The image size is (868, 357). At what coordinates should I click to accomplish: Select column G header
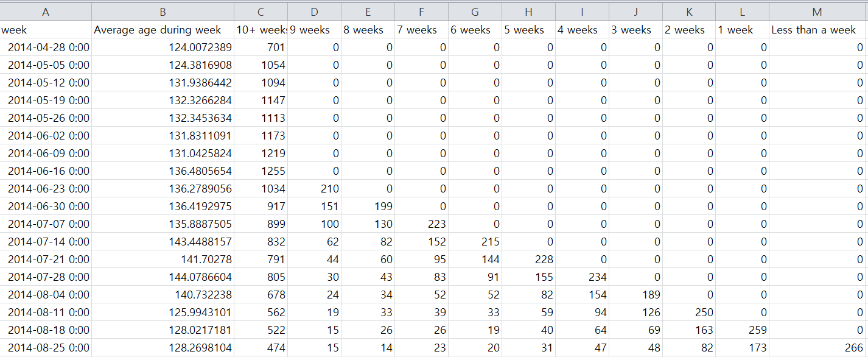(475, 12)
